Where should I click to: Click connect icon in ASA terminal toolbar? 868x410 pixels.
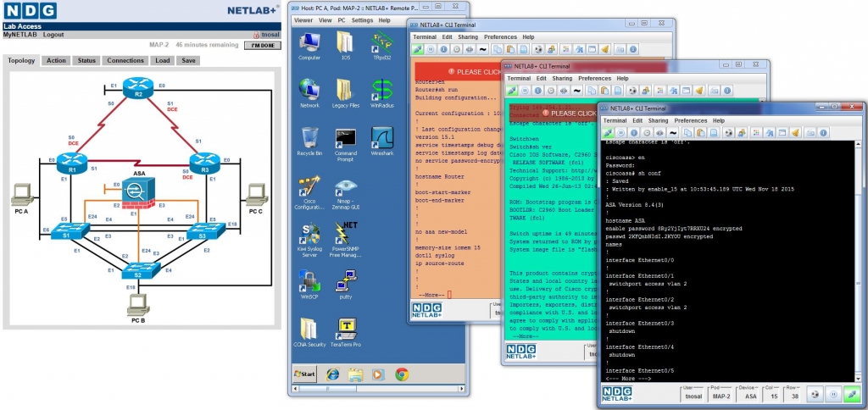pos(609,133)
